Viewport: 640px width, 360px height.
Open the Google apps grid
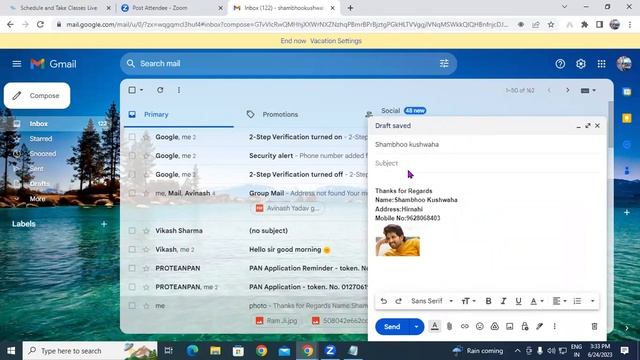pyautogui.click(x=602, y=64)
